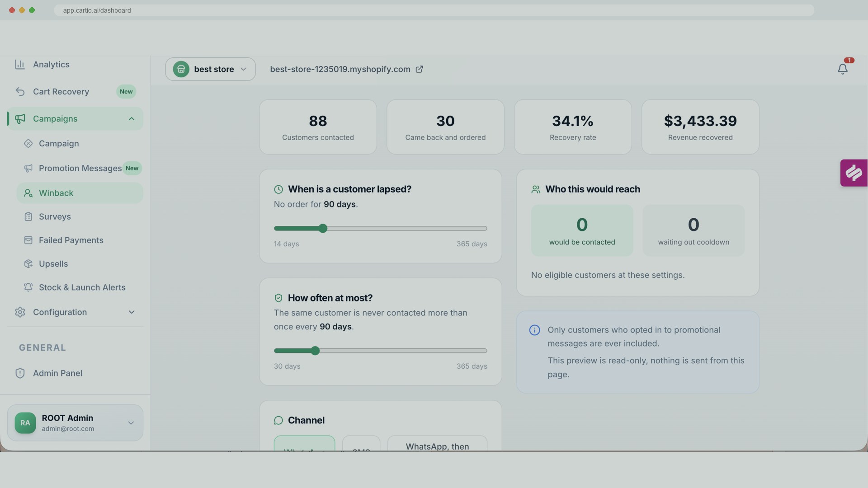Screen dimensions: 868x488
Task: Click the browser address bar
Action: (x=434, y=10)
